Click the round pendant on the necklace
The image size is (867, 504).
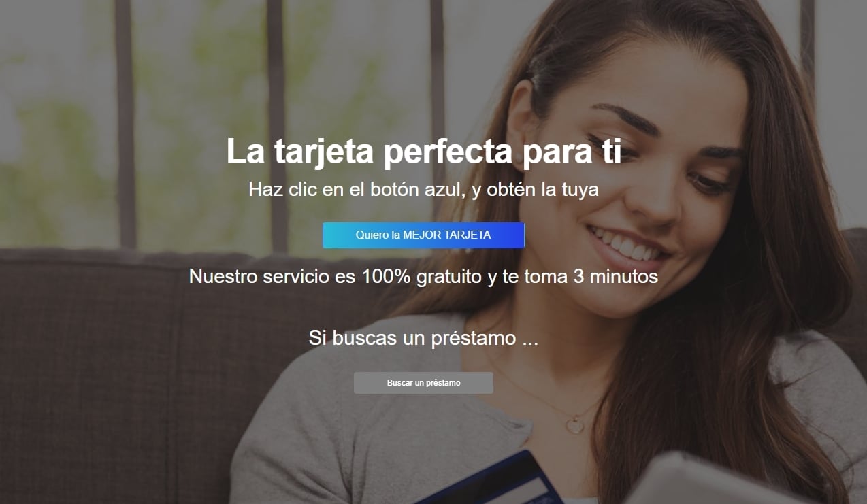tap(576, 423)
